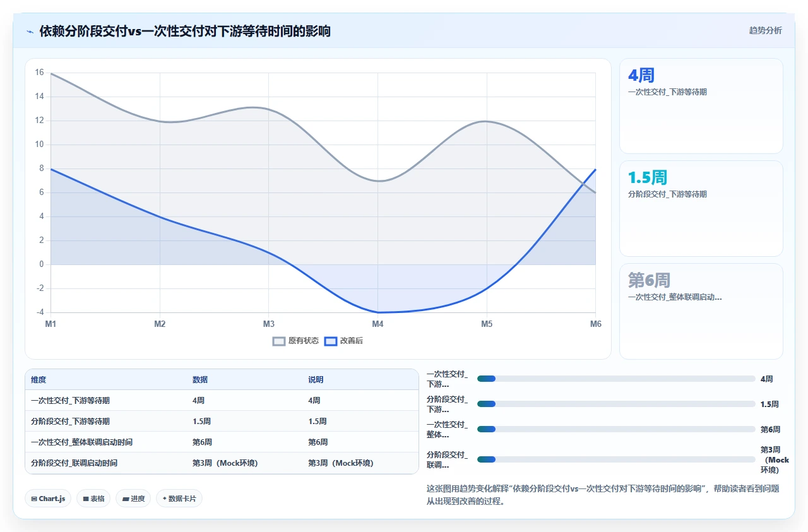Click the 趋势分析 label in header

click(765, 30)
